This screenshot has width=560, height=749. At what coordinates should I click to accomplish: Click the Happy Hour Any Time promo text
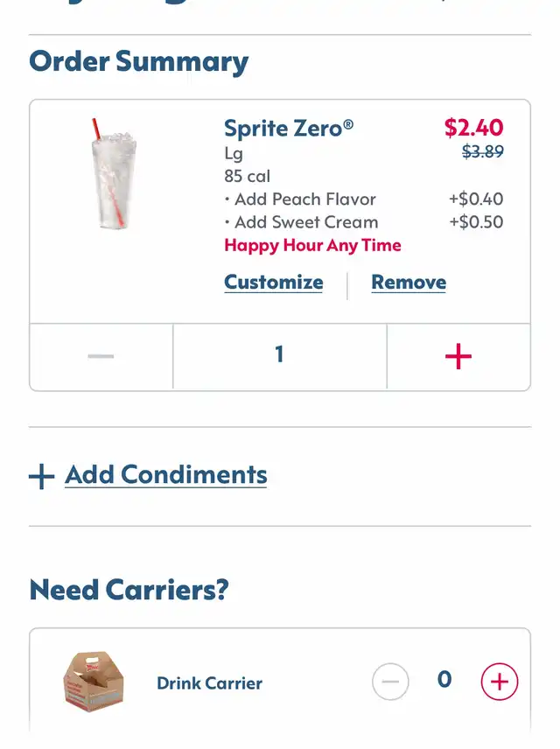(x=312, y=245)
